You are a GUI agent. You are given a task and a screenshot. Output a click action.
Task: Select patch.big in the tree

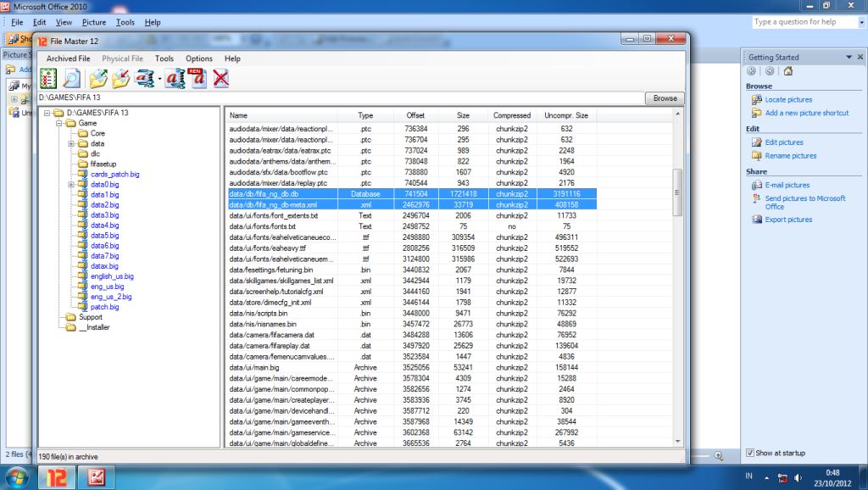(x=104, y=307)
